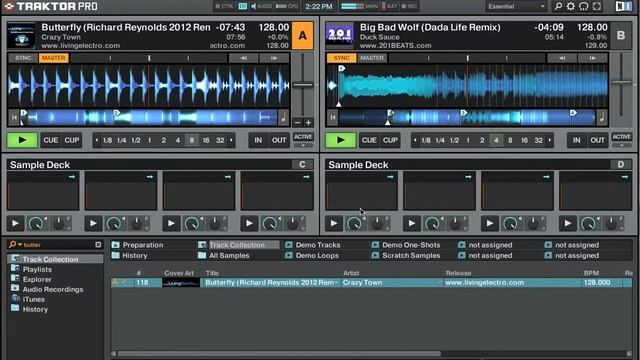Set loop OUT on Deck B
640x360 pixels.
[598, 140]
